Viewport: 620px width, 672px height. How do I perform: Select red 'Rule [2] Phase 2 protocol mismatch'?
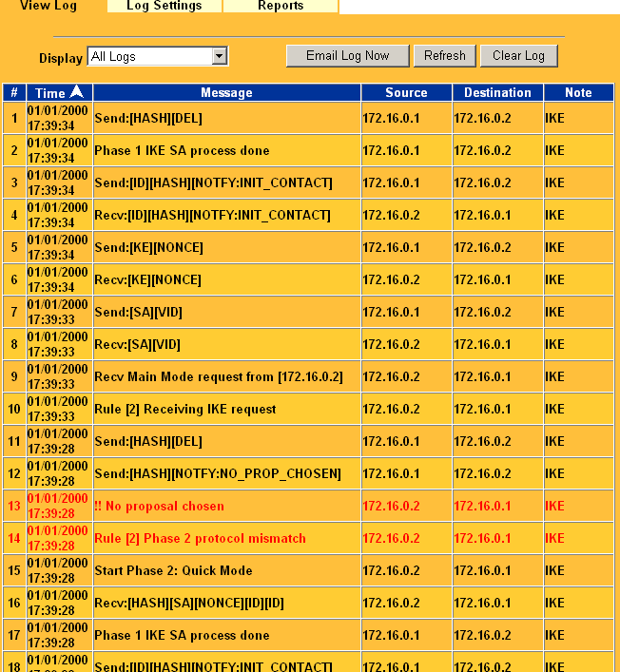[x=201, y=538]
